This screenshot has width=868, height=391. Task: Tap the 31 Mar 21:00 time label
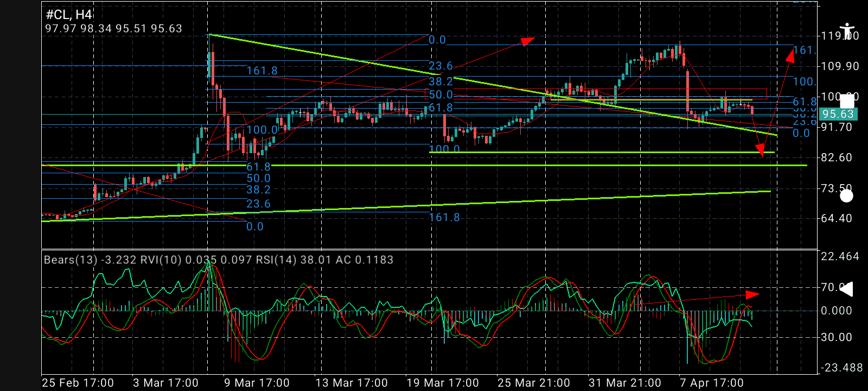(x=625, y=383)
